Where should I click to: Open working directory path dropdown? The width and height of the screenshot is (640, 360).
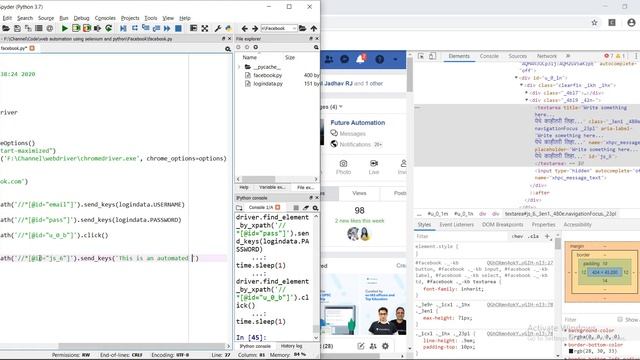pos(294,28)
